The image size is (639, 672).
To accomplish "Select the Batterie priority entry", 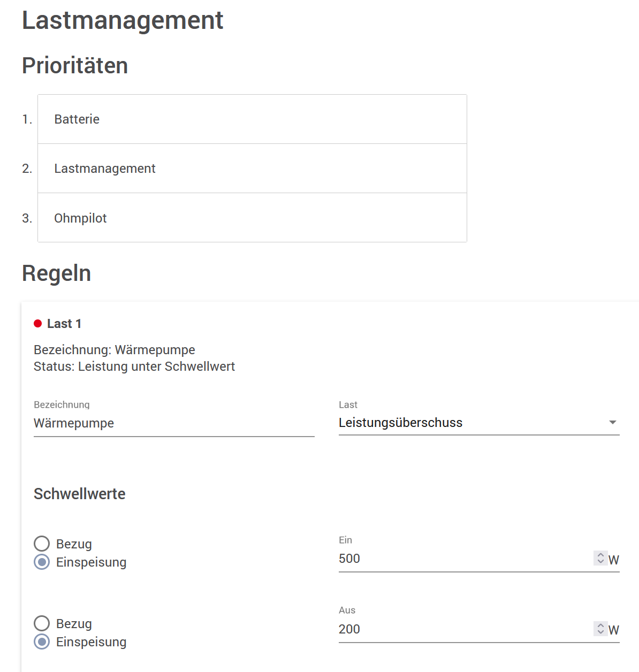I will click(x=252, y=119).
